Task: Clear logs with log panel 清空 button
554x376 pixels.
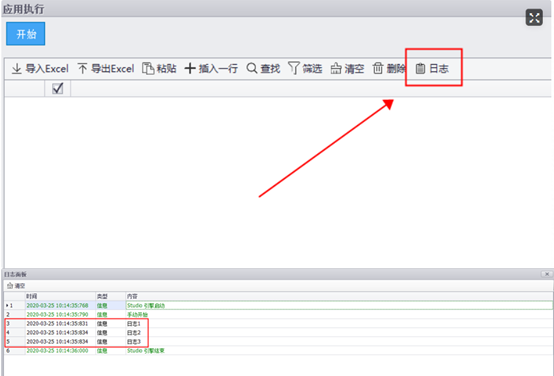Action: tap(16, 286)
